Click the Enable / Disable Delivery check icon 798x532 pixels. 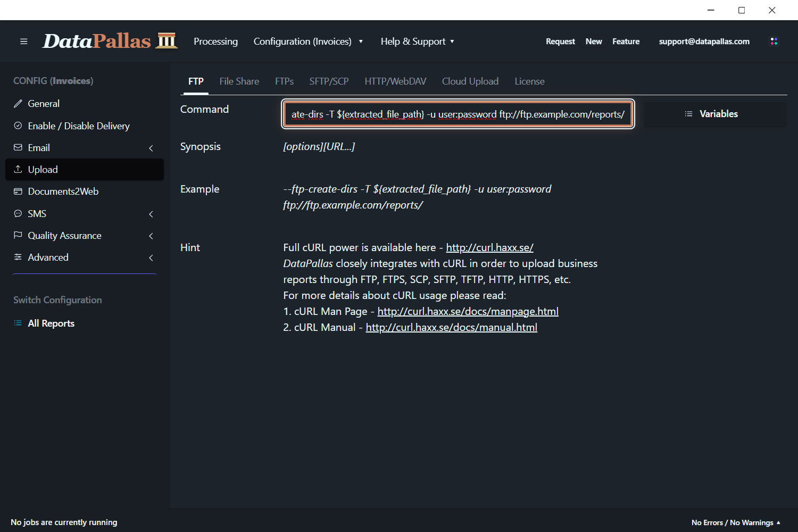click(x=18, y=126)
